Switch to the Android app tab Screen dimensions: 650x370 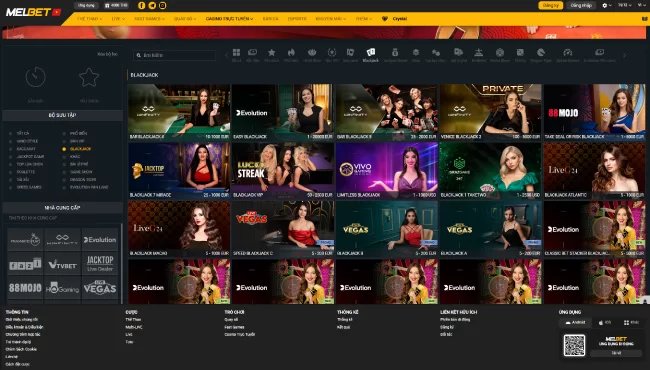coord(575,322)
